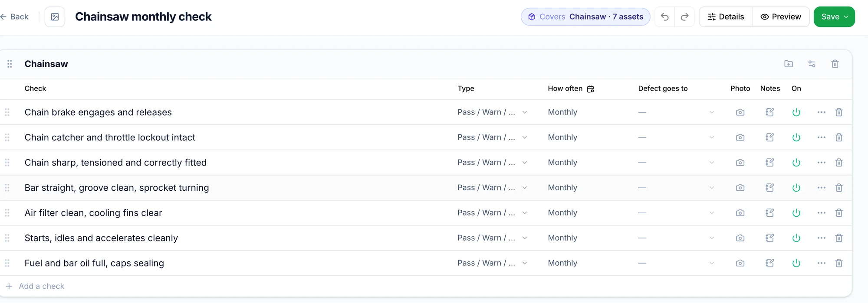Edit check text Air filter clean, cooling fins clear

93,213
